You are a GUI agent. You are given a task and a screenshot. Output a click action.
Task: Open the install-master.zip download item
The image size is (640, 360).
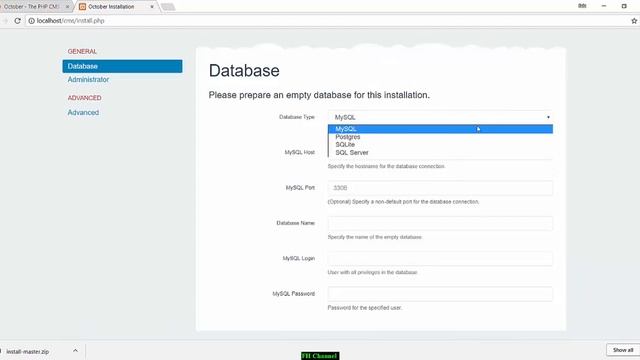pyautogui.click(x=27, y=351)
